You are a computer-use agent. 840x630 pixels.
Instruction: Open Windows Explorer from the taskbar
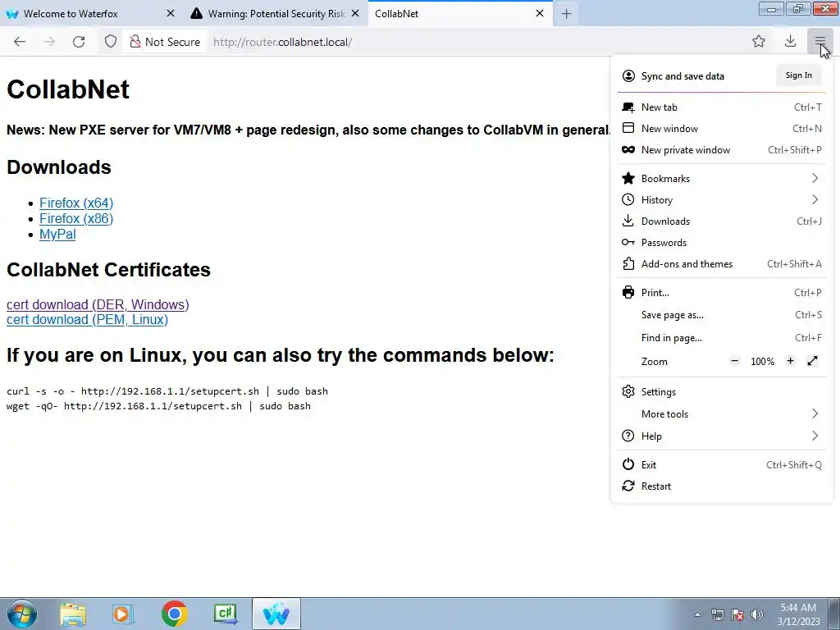click(72, 614)
